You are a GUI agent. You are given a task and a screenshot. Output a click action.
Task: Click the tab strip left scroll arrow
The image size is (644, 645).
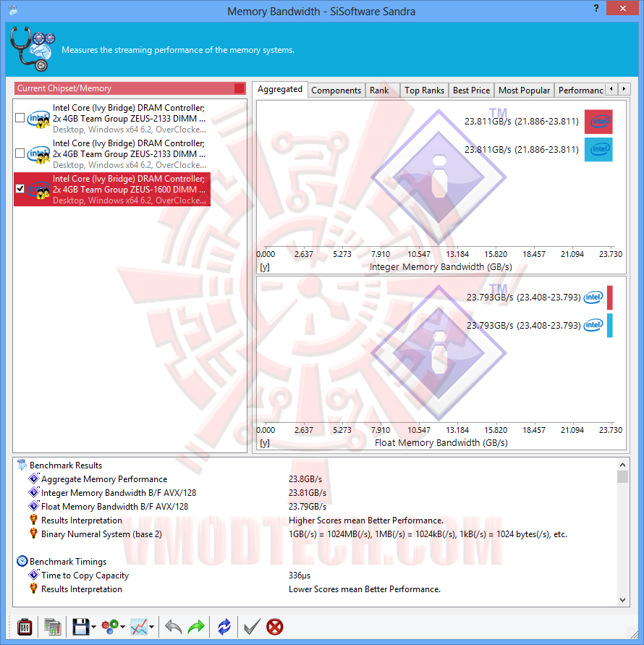click(x=611, y=89)
